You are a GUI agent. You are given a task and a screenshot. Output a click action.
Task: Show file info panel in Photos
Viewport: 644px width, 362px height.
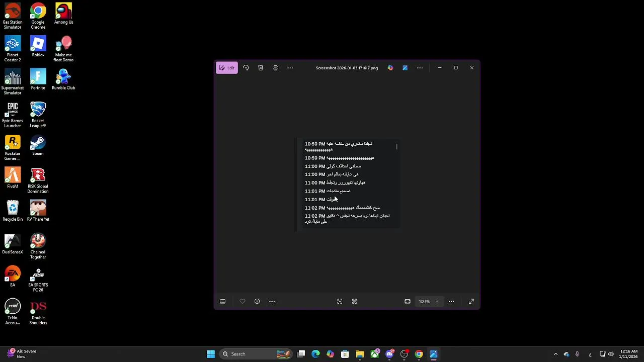[257, 301]
